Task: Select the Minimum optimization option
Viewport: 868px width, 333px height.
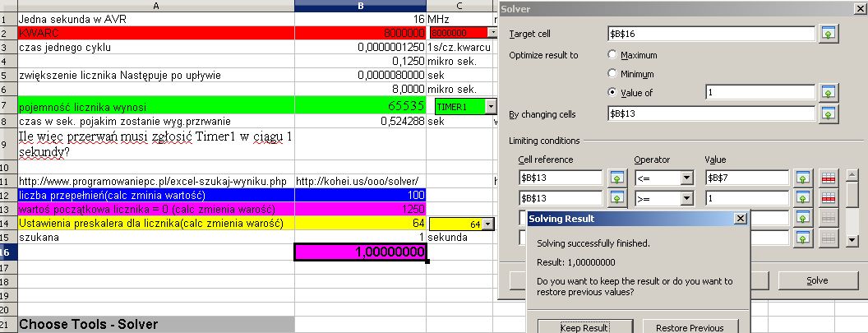Action: click(x=612, y=73)
